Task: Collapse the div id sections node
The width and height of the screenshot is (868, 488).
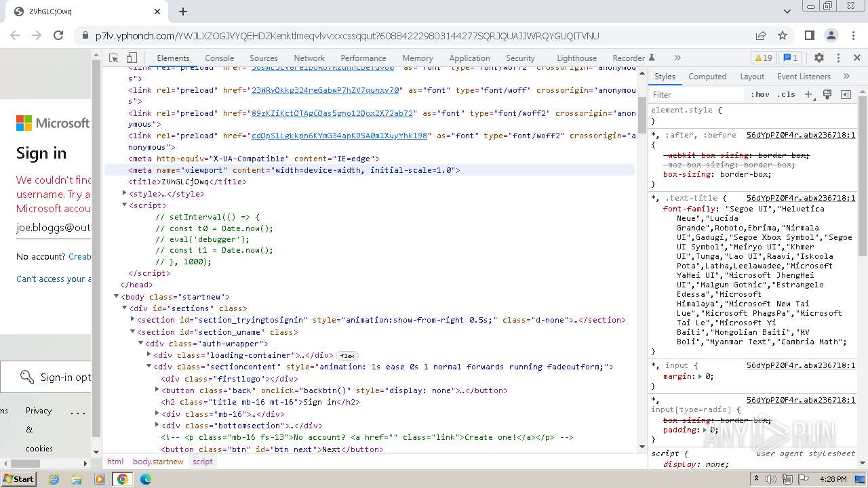Action: [124, 308]
